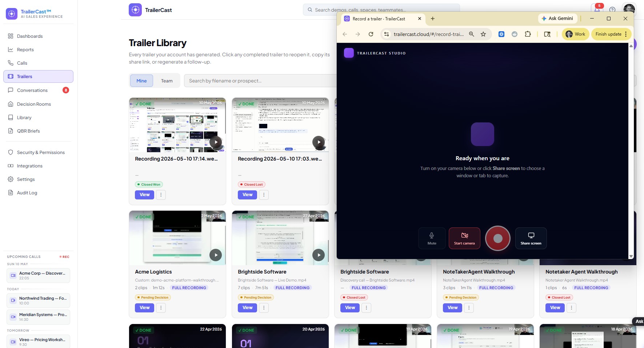Select Trailers in the sidebar
Screen dimensions: 644x348
point(38,76)
